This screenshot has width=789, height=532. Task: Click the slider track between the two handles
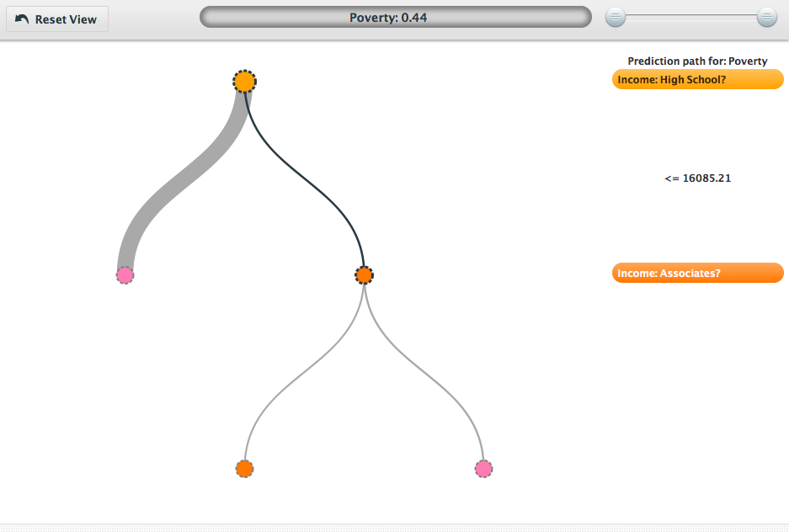[x=691, y=17]
